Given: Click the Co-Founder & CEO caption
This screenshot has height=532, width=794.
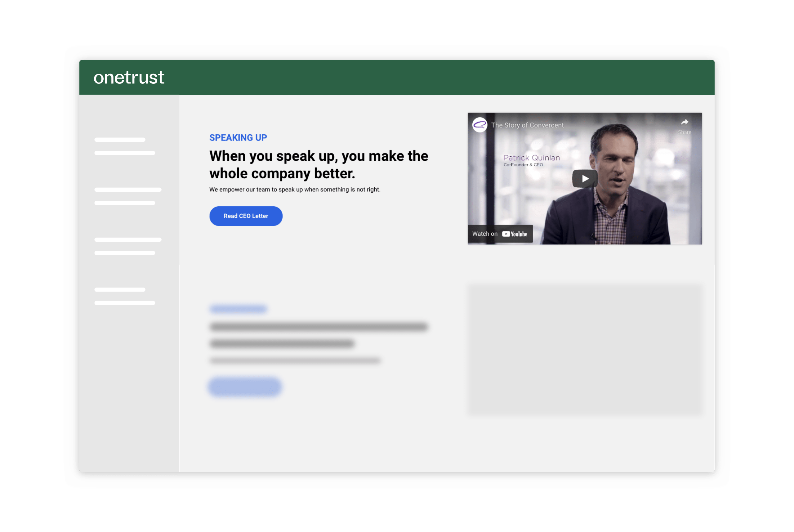Looking at the screenshot, I should [523, 165].
